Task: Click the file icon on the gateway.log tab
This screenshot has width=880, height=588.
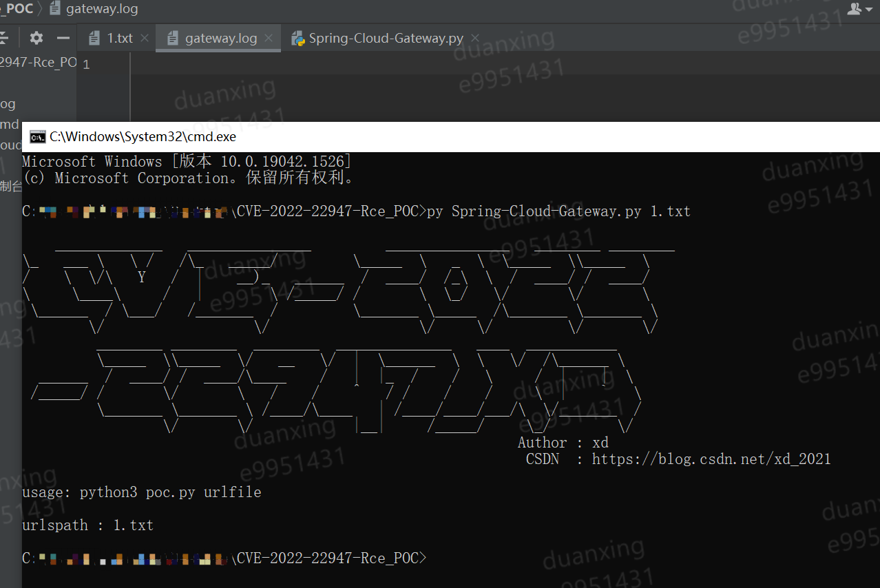Action: click(x=173, y=39)
